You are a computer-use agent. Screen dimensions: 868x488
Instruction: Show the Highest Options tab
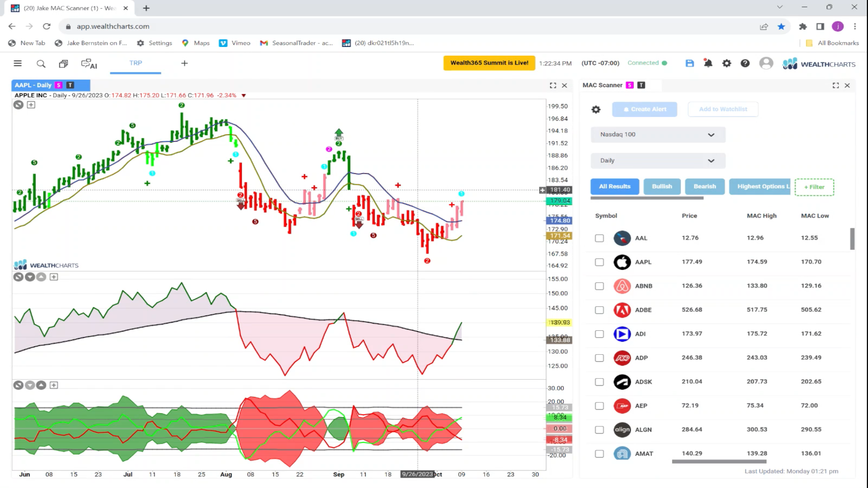[x=760, y=187]
